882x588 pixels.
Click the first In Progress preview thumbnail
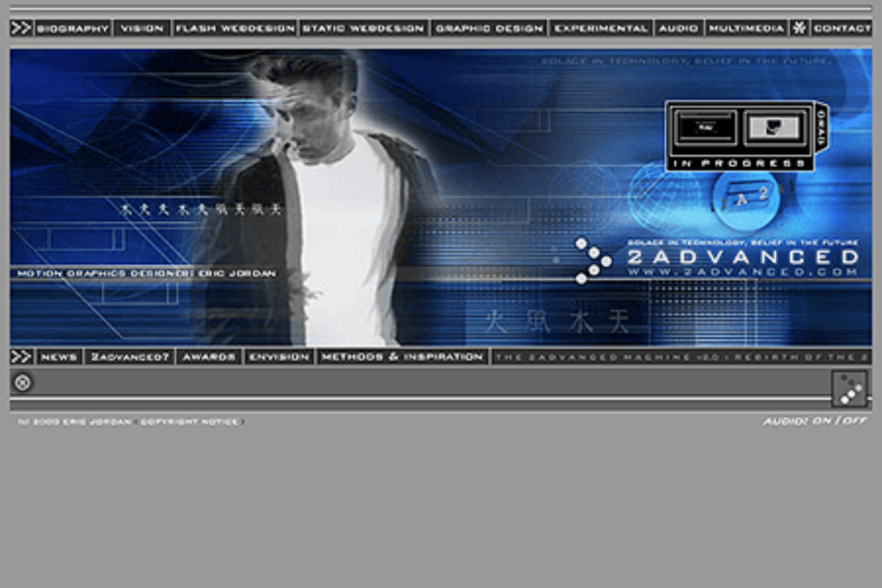click(x=705, y=128)
